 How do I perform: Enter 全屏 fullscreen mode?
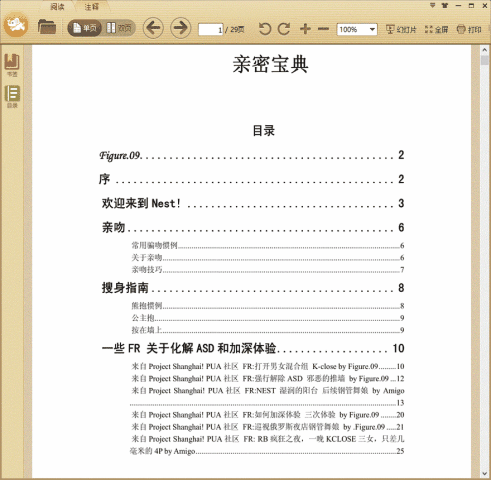coord(437,30)
